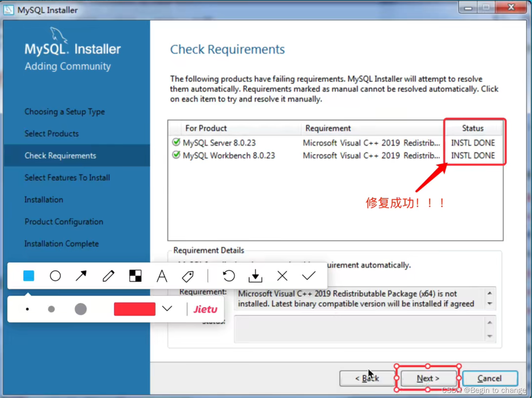Viewport: 532px width, 398px height.
Task: Select the ellipse shape tool
Action: (55, 275)
